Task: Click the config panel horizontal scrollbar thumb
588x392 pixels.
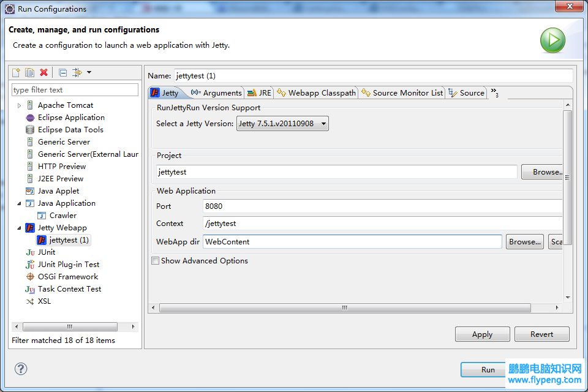Action: point(345,307)
